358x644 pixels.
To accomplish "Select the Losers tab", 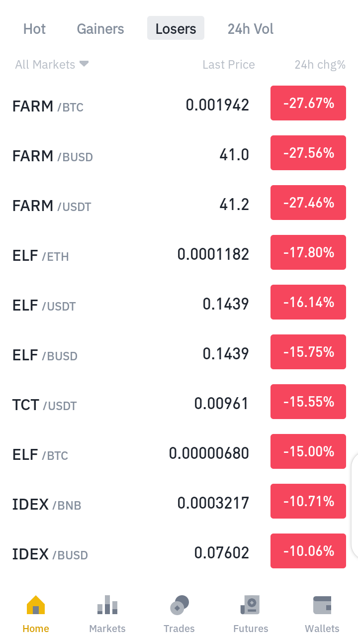I will tap(176, 28).
